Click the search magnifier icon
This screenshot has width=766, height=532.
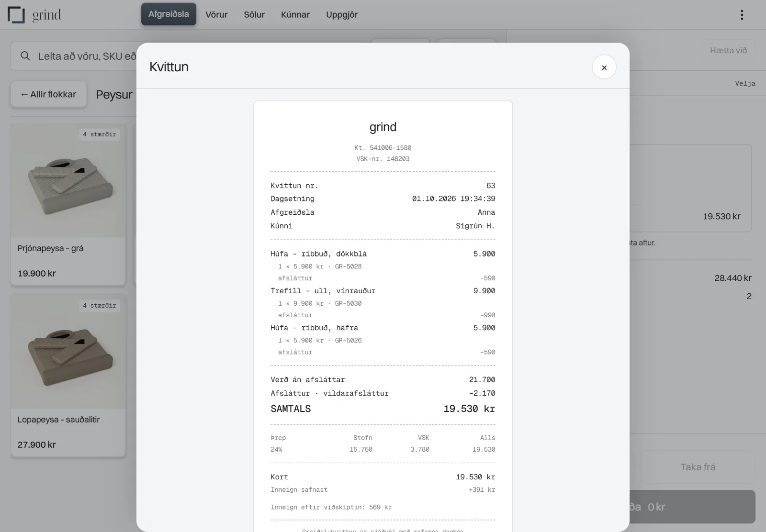coord(25,56)
